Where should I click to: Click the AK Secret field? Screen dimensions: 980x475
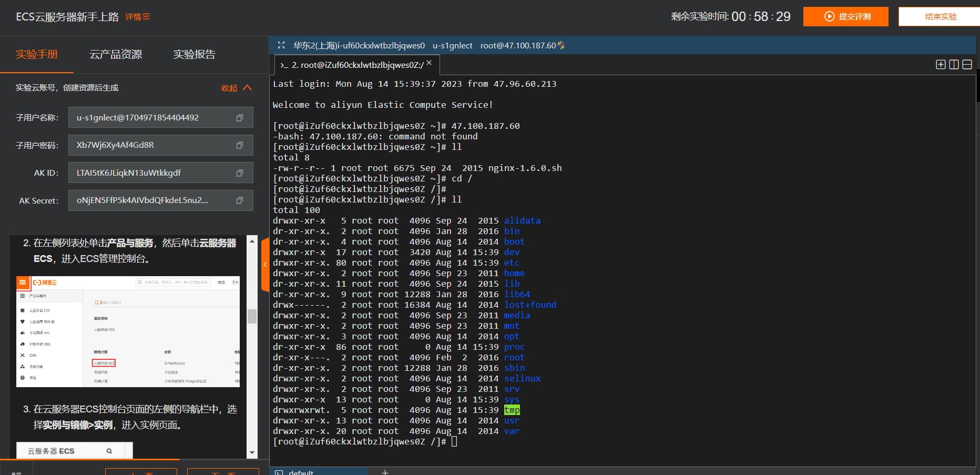(x=161, y=200)
